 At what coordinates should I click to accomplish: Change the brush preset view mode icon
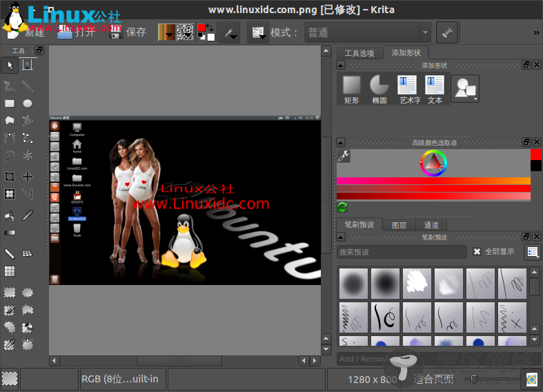(532, 252)
